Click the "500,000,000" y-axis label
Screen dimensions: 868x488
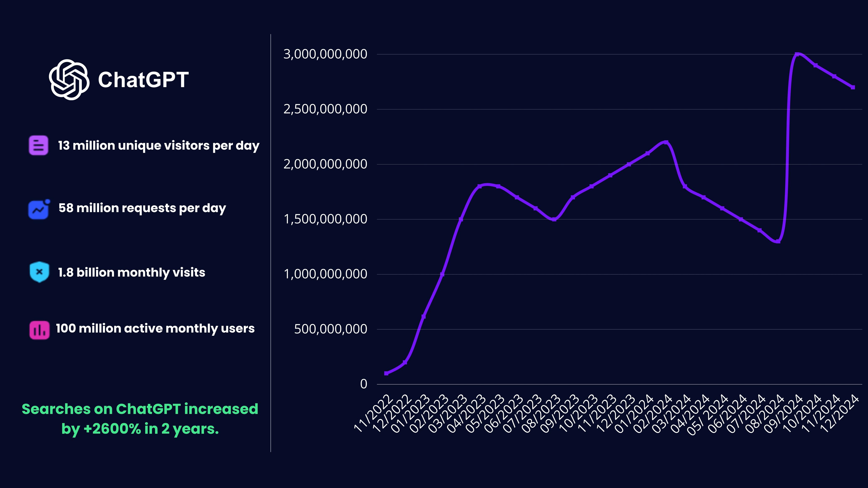(331, 329)
